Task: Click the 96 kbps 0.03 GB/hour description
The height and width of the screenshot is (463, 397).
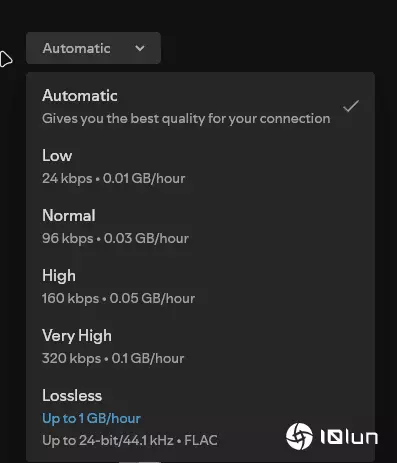Action: point(115,239)
